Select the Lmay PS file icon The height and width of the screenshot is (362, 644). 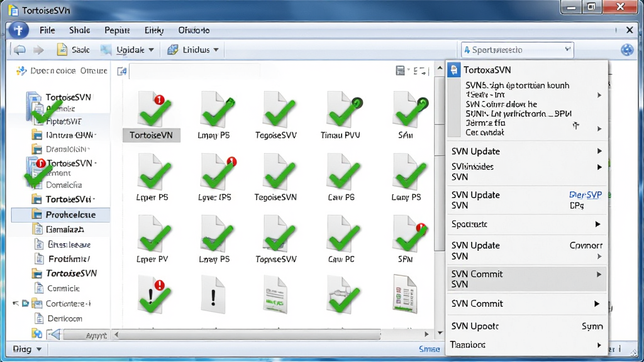pos(214,116)
